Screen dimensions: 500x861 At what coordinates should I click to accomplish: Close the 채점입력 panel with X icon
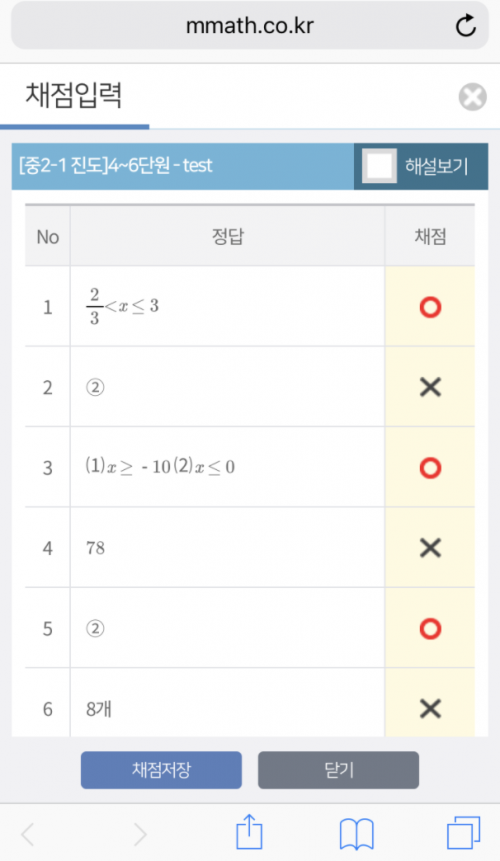pyautogui.click(x=472, y=97)
